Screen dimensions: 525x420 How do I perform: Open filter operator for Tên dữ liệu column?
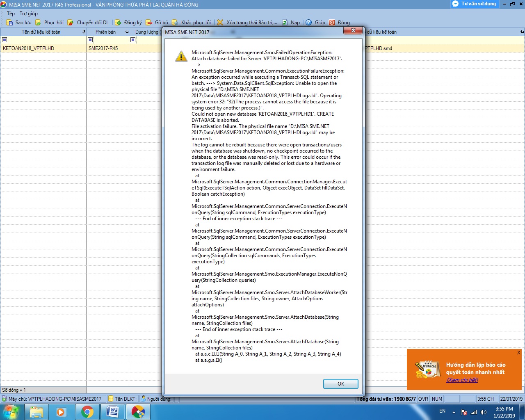coord(5,40)
